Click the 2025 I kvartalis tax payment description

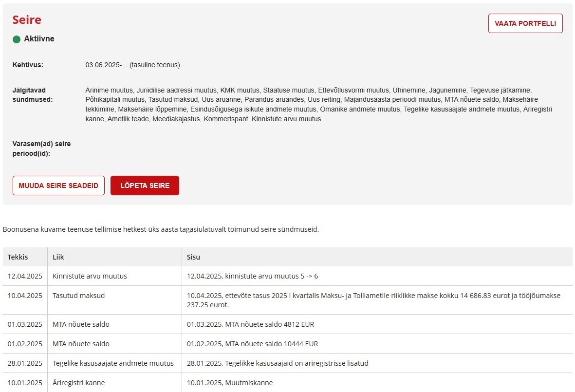pyautogui.click(x=373, y=300)
